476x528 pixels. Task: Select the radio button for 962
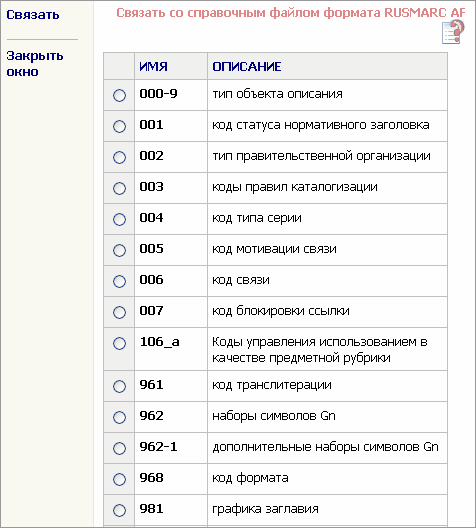click(119, 417)
